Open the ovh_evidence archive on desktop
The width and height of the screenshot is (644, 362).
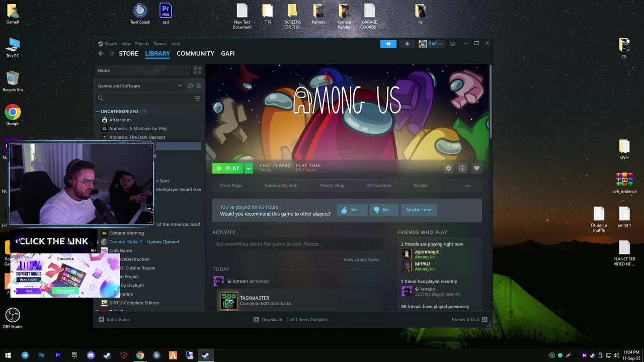(x=624, y=183)
